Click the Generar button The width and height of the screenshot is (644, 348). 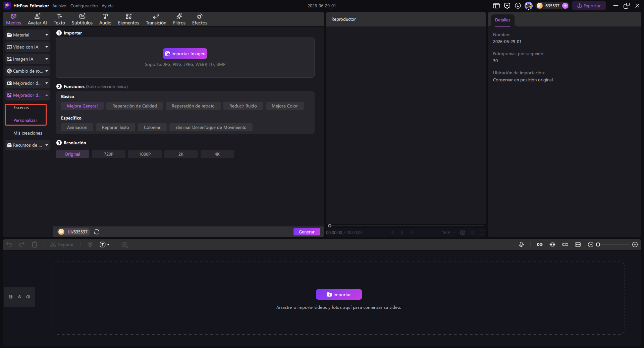click(307, 232)
